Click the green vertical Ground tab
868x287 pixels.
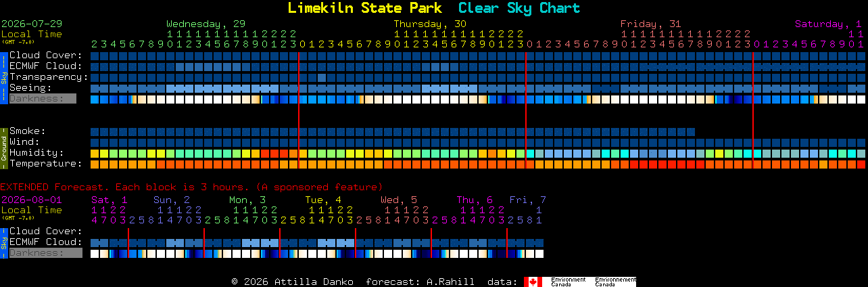coord(3,148)
